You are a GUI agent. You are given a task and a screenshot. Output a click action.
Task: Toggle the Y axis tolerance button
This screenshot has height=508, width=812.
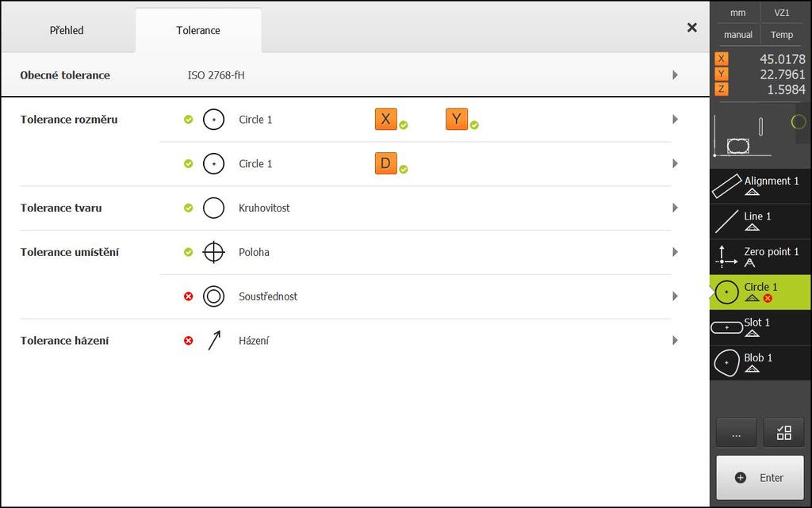pos(456,119)
